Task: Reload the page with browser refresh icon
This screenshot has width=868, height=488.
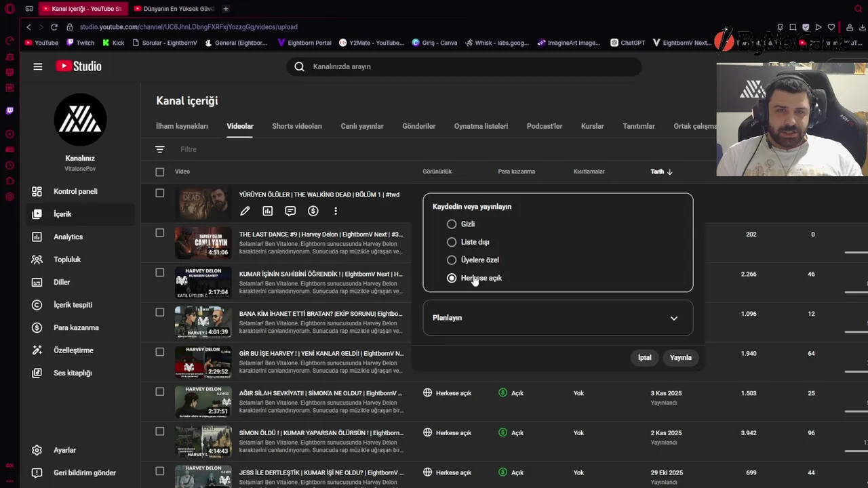Action: (54, 27)
